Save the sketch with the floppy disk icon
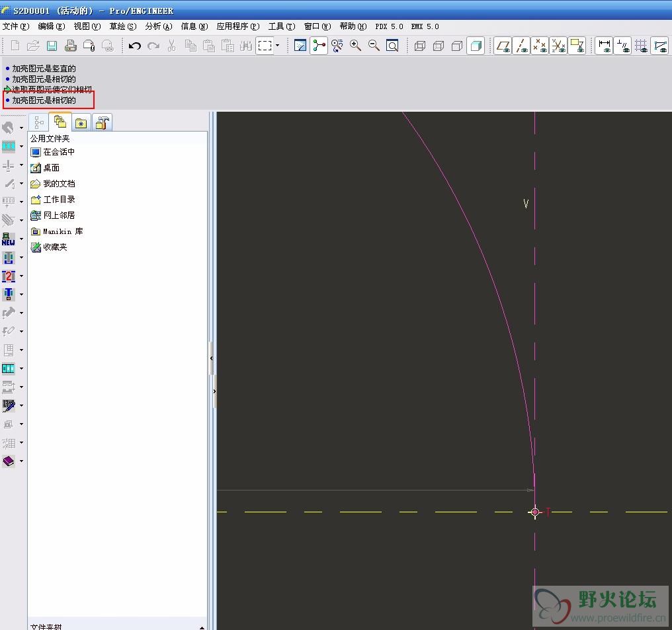The width and height of the screenshot is (672, 630). pos(52,46)
